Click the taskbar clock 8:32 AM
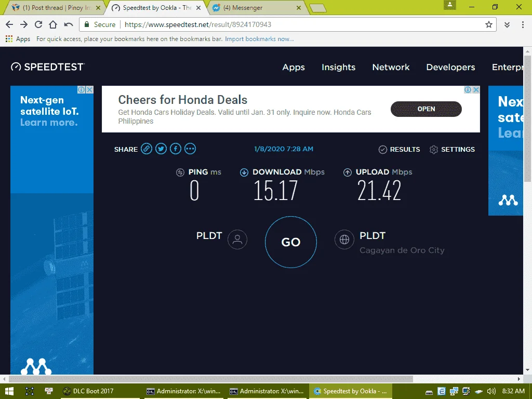The height and width of the screenshot is (399, 532). [513, 391]
